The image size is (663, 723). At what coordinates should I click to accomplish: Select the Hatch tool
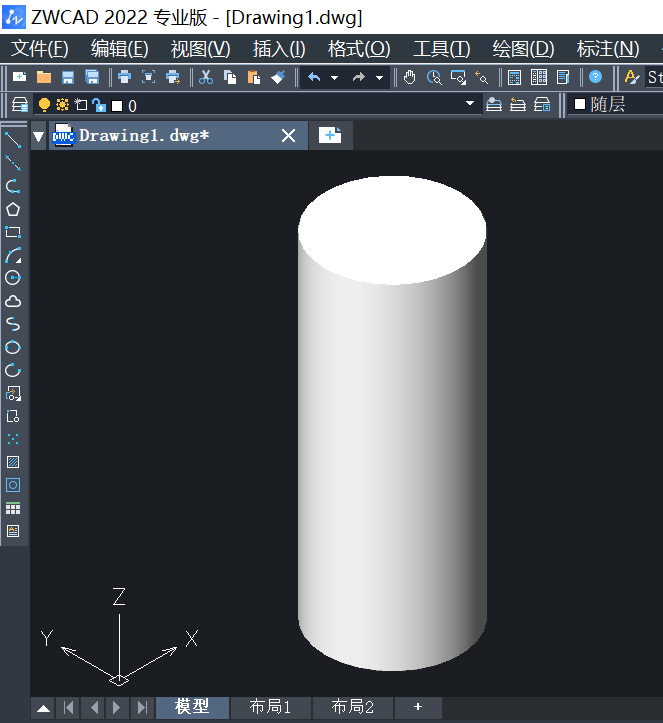[13, 462]
